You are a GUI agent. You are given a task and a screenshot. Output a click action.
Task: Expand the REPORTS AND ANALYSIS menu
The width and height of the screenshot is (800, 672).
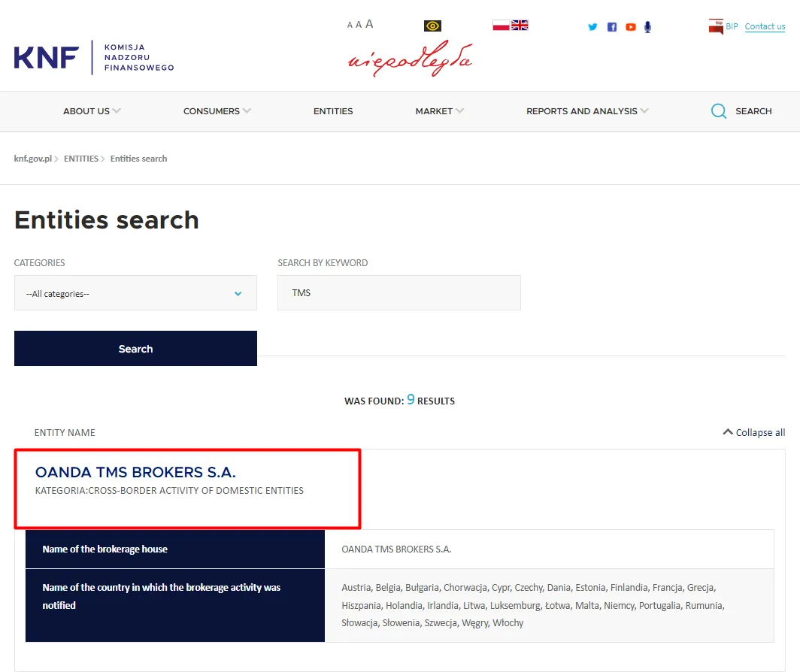click(587, 111)
